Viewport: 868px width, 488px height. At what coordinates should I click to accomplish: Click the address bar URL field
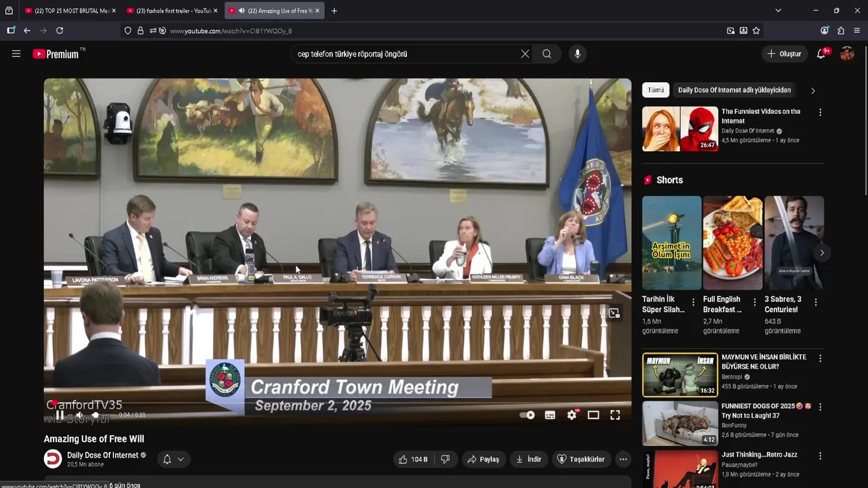(x=441, y=30)
